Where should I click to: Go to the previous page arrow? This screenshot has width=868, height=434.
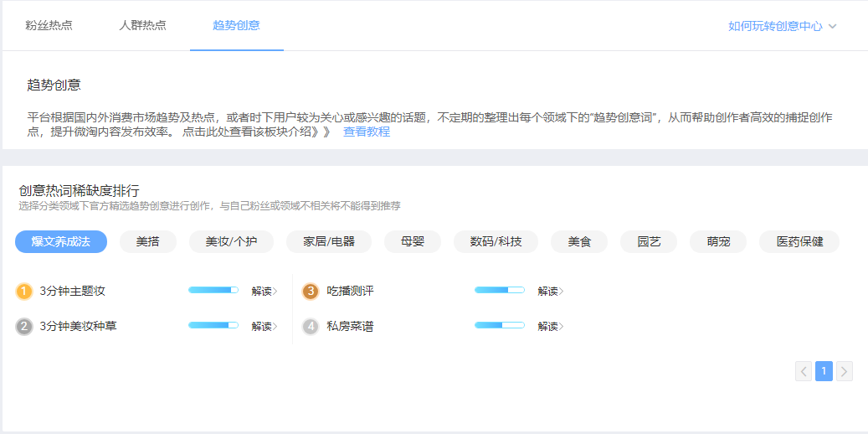pyautogui.click(x=804, y=371)
